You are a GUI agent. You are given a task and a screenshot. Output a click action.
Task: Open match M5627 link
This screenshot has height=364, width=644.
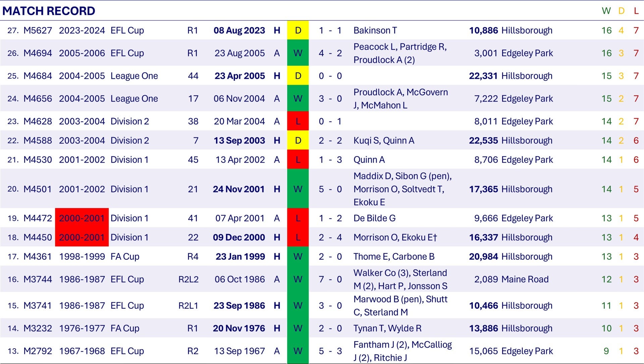pos(38,31)
